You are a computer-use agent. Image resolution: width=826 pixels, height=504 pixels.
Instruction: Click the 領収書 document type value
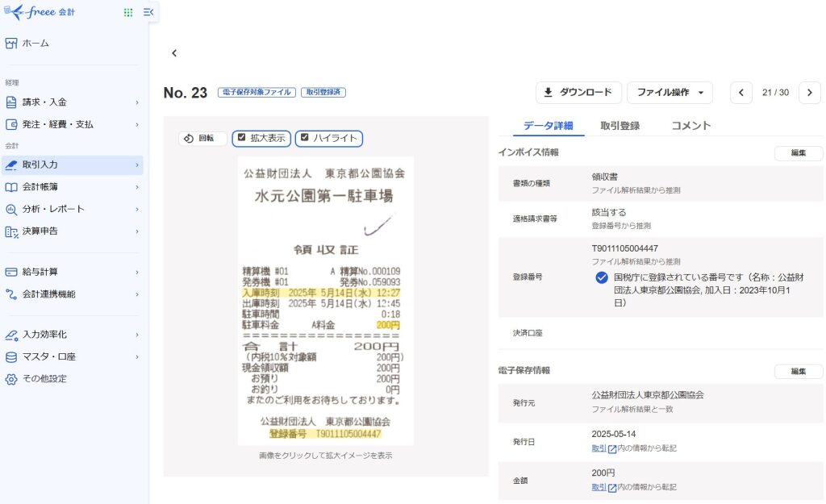[605, 177]
